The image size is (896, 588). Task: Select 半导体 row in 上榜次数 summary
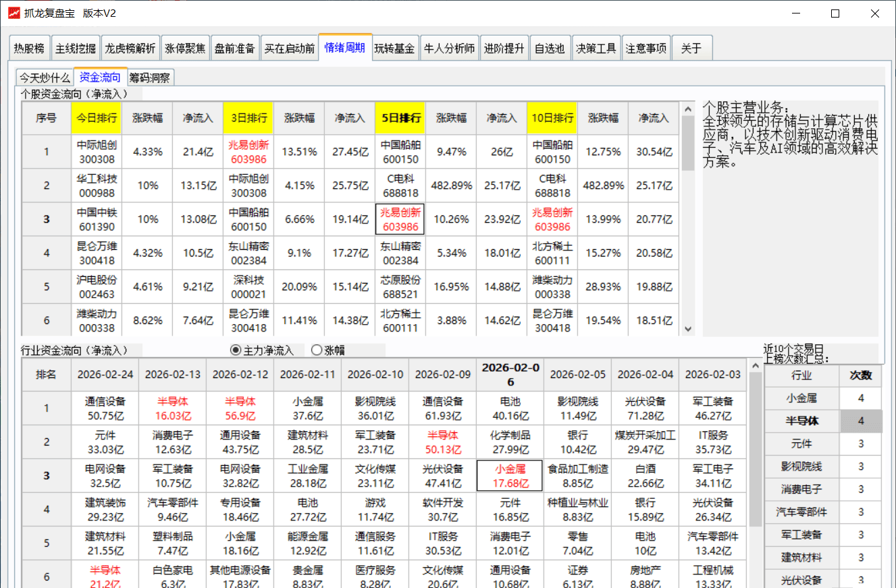(x=801, y=421)
